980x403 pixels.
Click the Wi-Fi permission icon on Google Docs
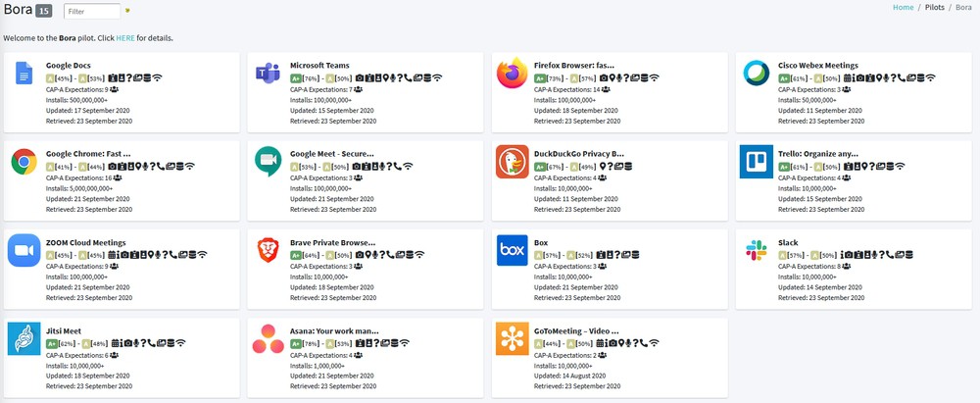[158, 77]
